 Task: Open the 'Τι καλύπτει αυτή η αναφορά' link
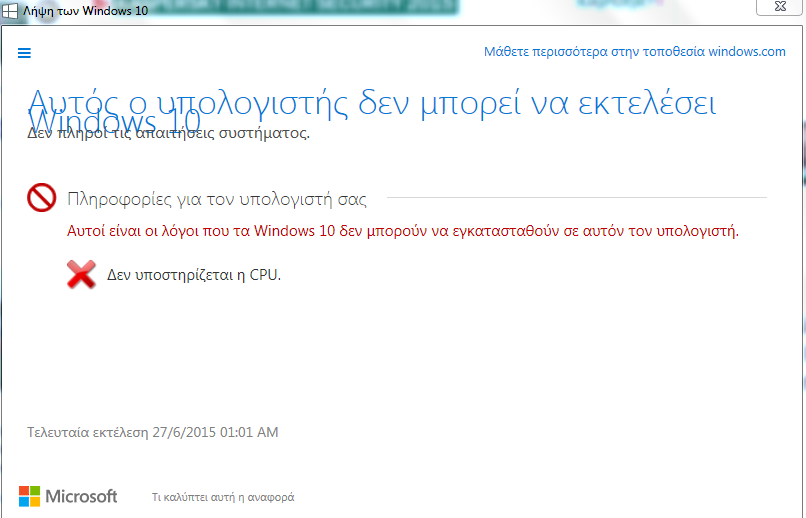[223, 497]
